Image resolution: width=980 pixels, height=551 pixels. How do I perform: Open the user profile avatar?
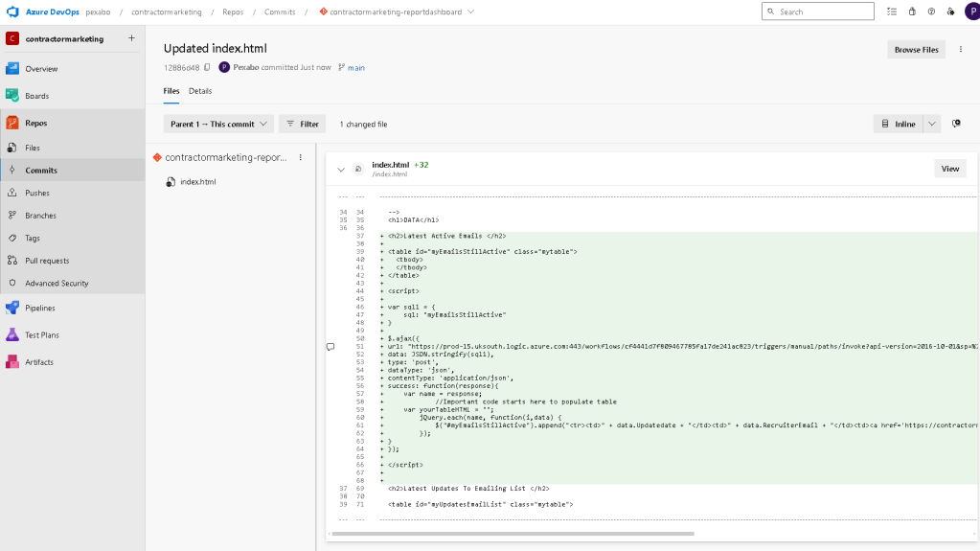[972, 11]
